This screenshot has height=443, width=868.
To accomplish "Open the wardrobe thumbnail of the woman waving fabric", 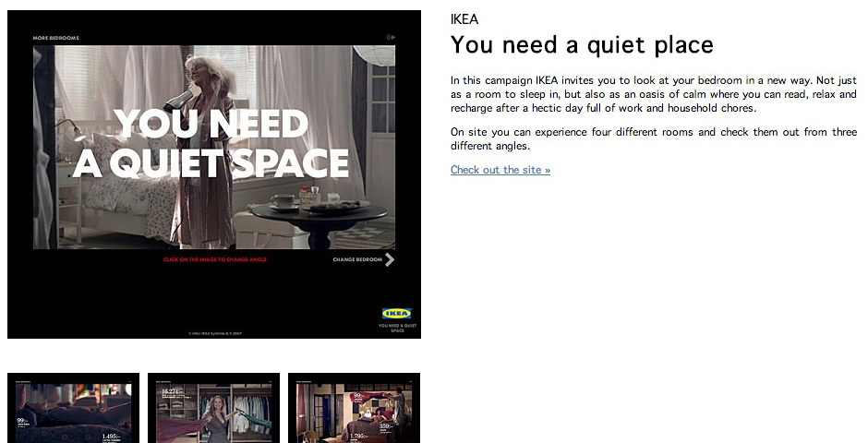I will click(x=213, y=408).
